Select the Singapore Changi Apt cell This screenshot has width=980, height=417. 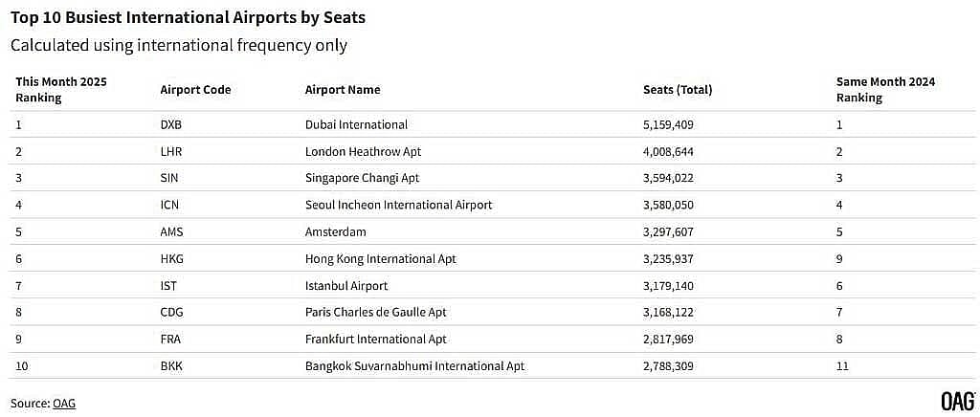tap(362, 178)
